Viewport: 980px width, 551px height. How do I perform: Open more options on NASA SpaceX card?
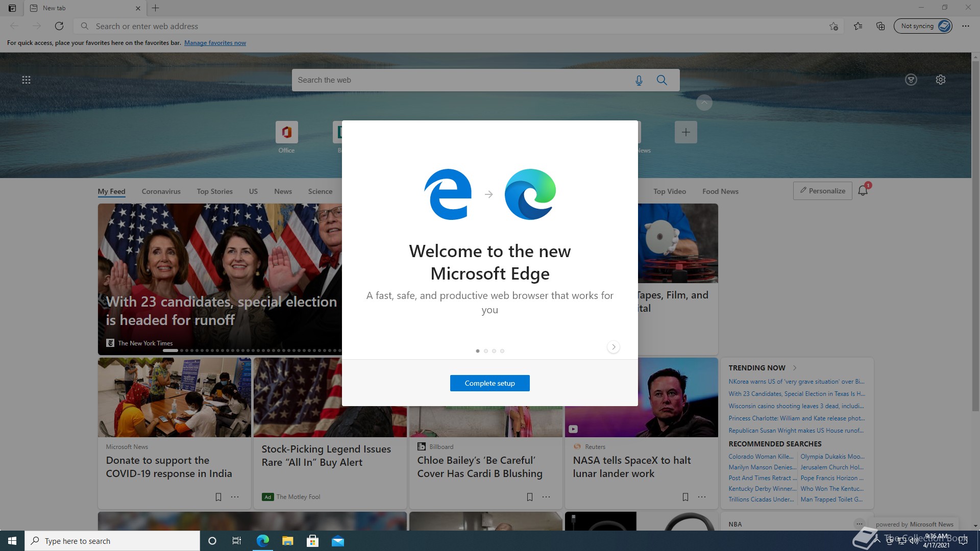click(x=702, y=497)
